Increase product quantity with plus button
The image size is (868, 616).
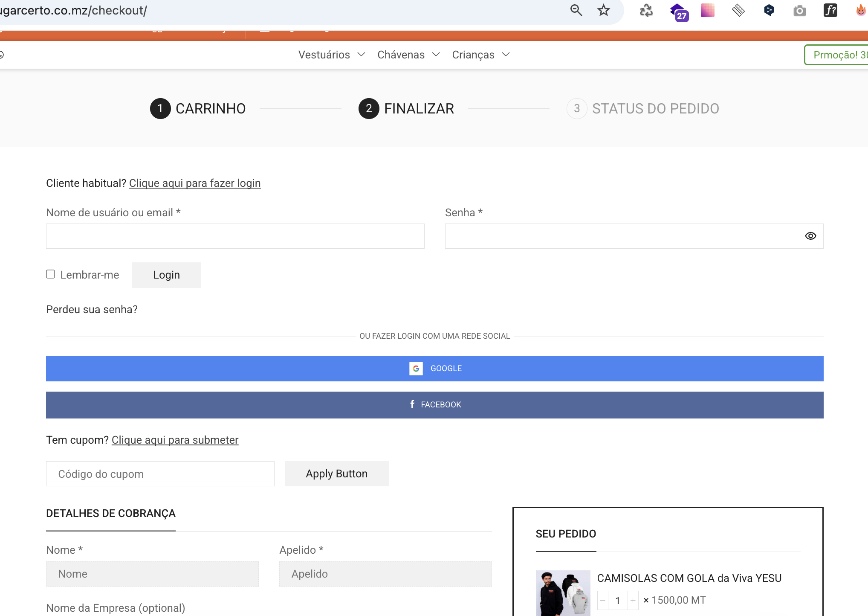pos(633,600)
